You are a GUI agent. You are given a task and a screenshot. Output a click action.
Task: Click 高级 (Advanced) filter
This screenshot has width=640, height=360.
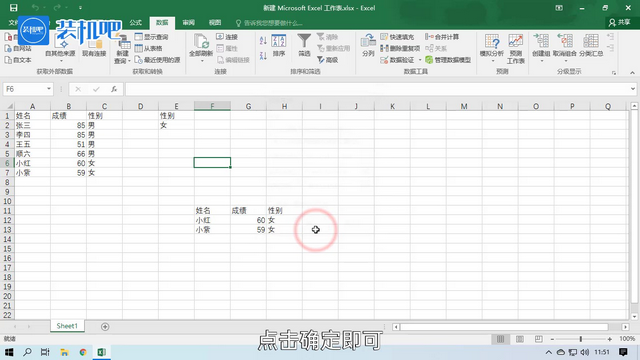[328, 60]
